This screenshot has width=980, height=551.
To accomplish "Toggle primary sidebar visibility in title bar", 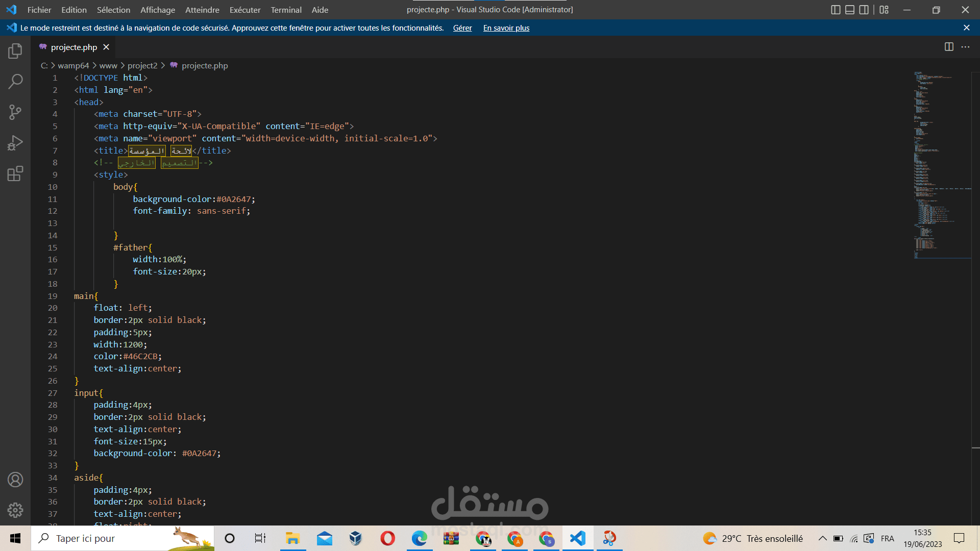I will 836,10.
